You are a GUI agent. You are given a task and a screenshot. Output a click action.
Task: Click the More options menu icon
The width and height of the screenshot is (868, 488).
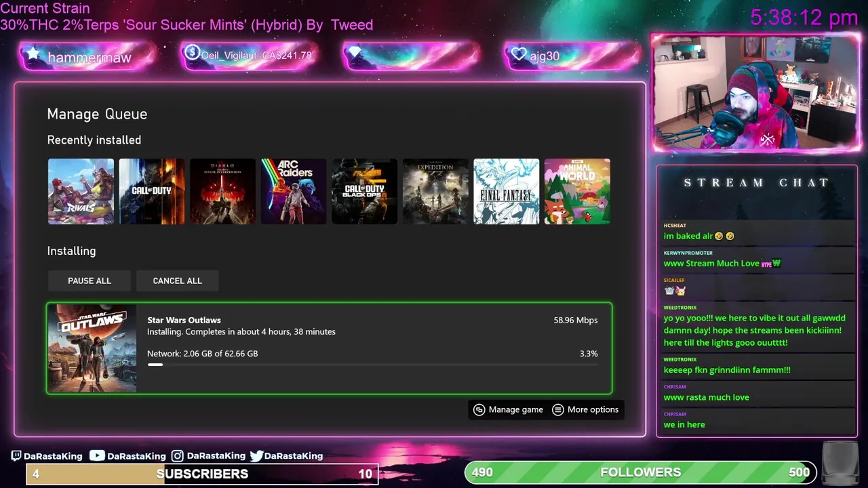(x=558, y=409)
